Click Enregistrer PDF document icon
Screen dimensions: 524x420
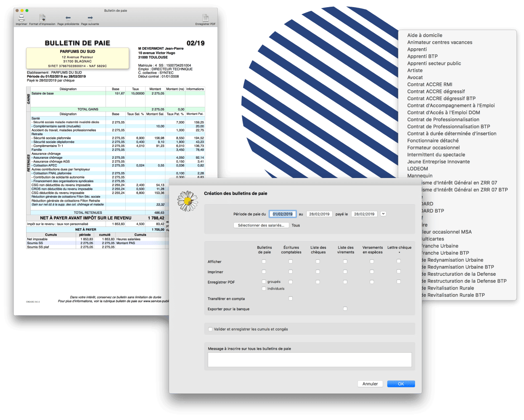click(206, 18)
